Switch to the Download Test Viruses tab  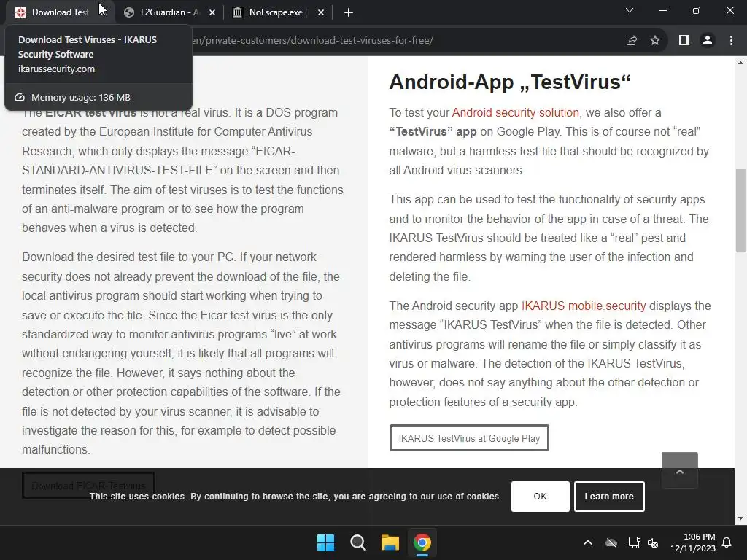[60, 12]
